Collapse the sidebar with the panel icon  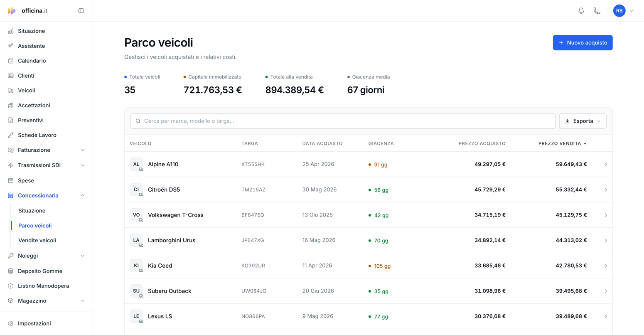81,11
